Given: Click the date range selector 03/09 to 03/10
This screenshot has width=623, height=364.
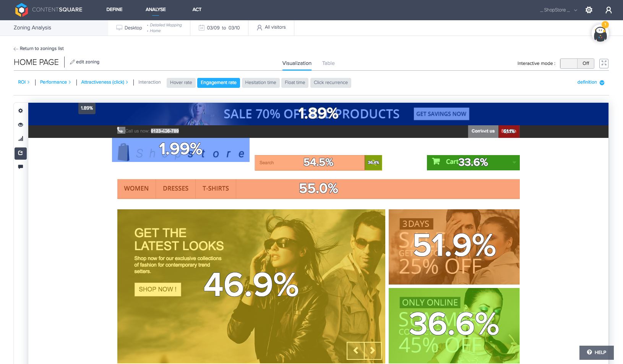Looking at the screenshot, I should pos(219,27).
